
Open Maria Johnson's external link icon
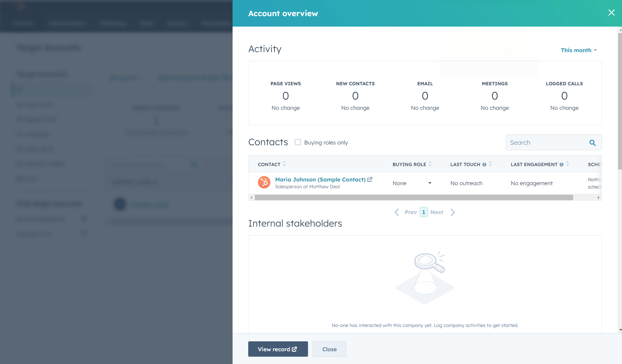370,179
